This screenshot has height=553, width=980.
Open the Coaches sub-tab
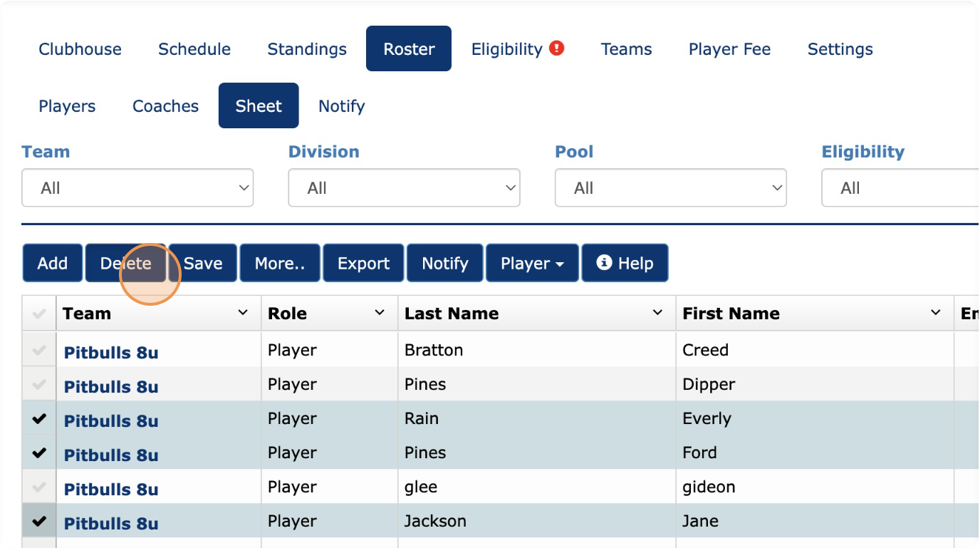(x=165, y=106)
